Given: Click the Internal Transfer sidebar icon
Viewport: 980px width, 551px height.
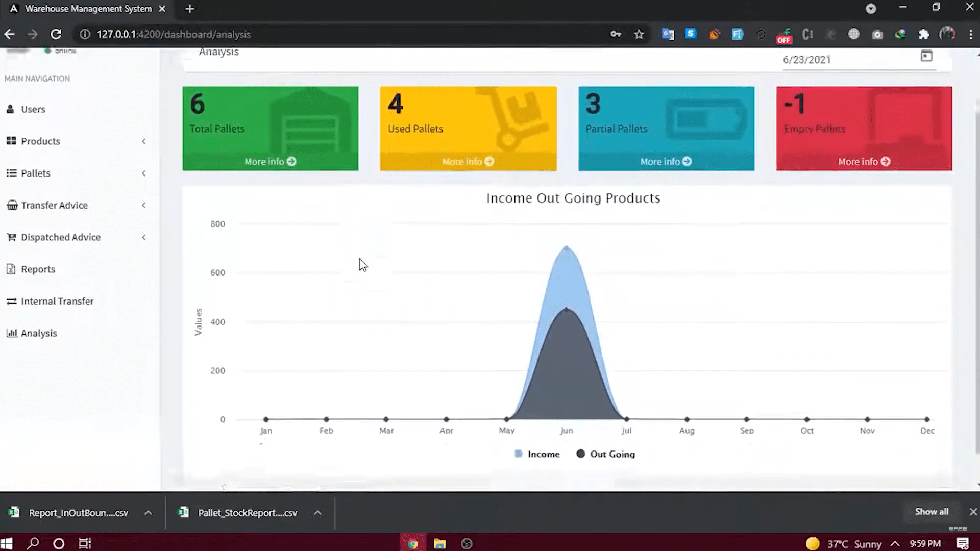Looking at the screenshot, I should [x=11, y=300].
